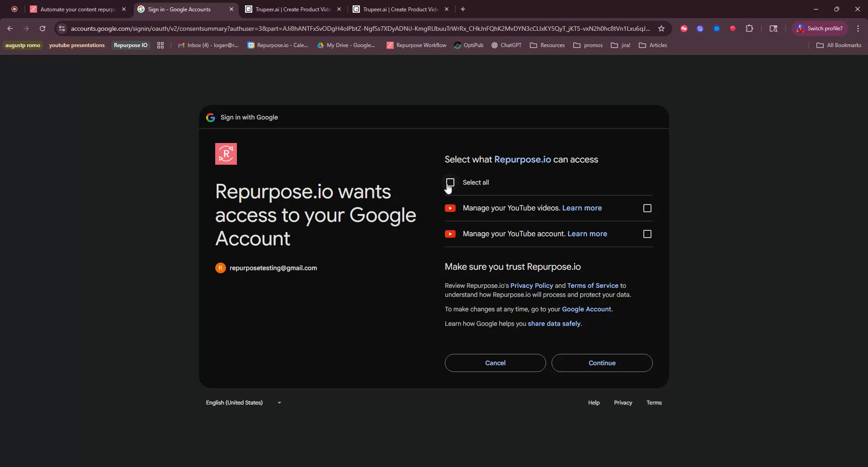Open the My Drive - Google bookmark

pos(347,45)
